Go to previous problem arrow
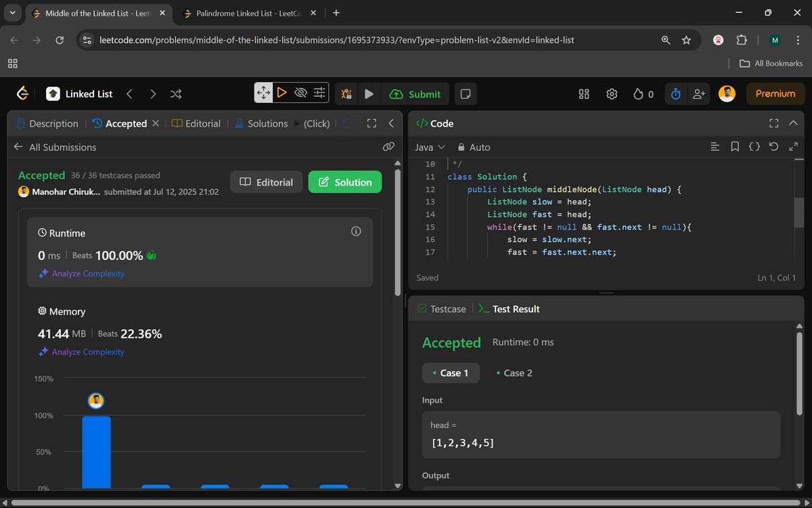This screenshot has height=508, width=812. (x=129, y=94)
